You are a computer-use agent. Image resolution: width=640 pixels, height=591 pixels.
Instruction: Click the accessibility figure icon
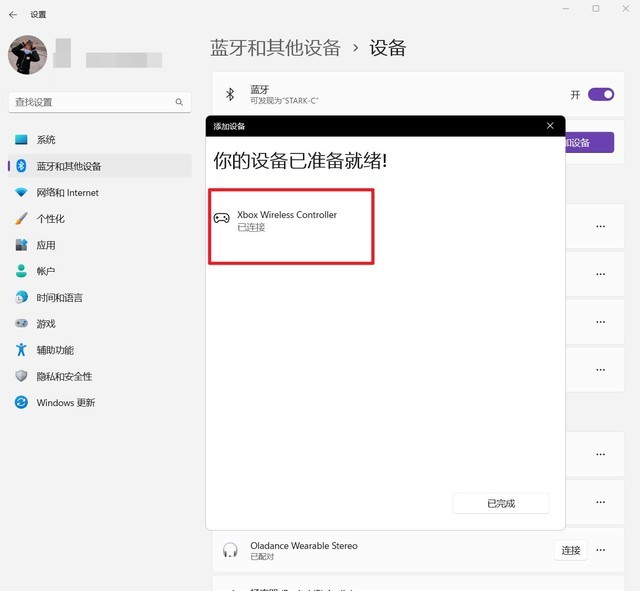point(21,350)
